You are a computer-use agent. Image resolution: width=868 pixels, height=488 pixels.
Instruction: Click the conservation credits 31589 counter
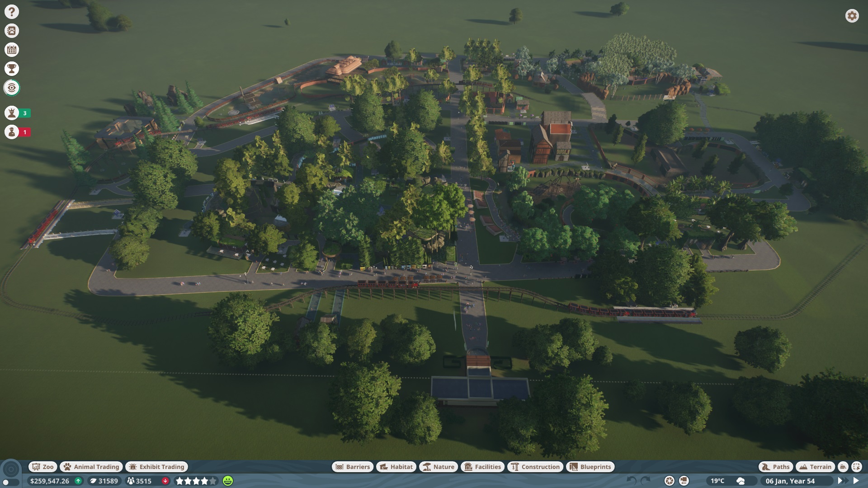tap(104, 481)
